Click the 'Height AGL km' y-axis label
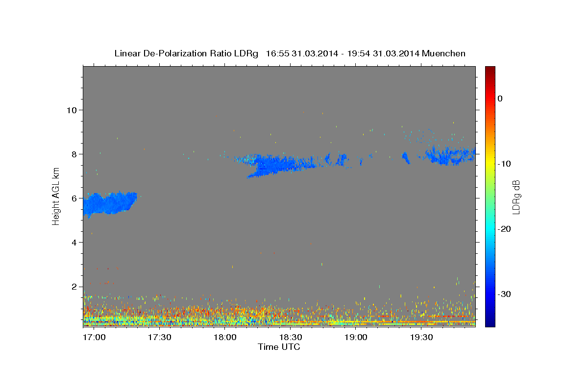Screen dimensions: 588x392 (x=56, y=196)
